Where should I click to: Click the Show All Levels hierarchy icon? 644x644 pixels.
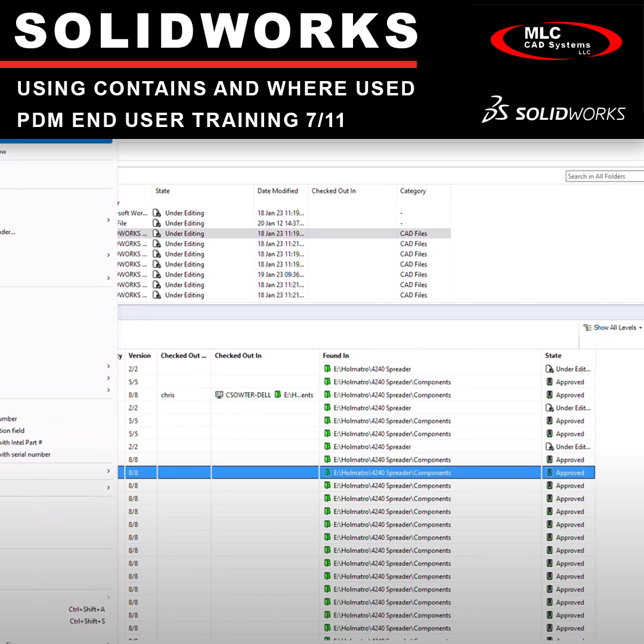click(587, 327)
